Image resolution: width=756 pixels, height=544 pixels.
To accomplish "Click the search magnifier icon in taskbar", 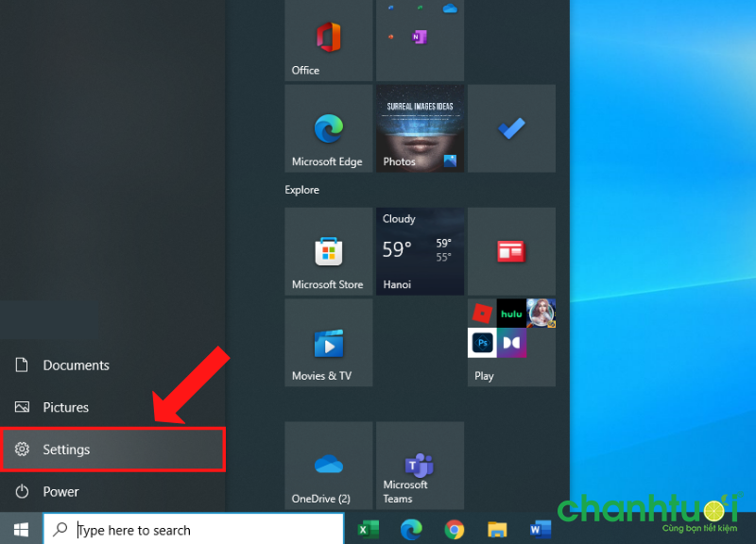I will (60, 529).
